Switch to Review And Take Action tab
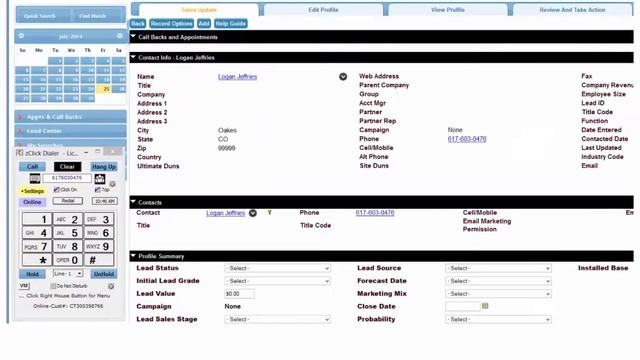Viewport: 640px width, 360px height. 572,9
